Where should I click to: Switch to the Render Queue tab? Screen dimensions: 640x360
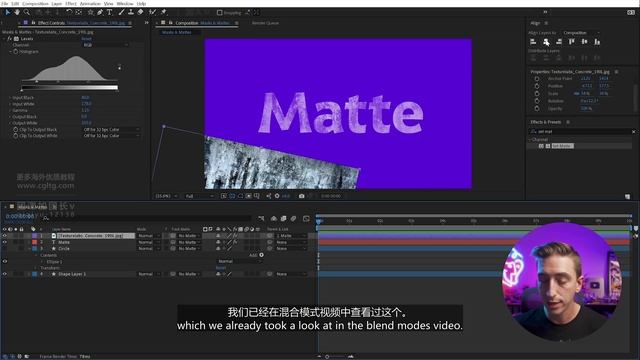[x=265, y=23]
